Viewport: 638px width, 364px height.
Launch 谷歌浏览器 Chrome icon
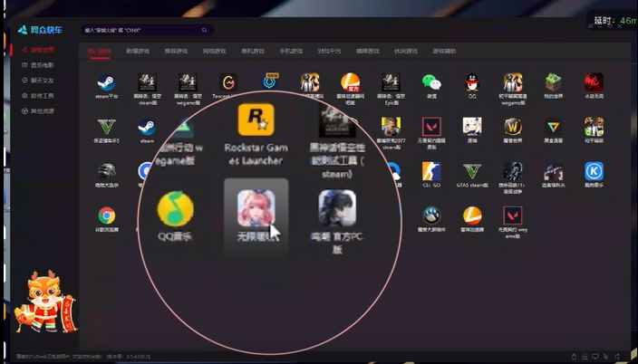coord(106,216)
